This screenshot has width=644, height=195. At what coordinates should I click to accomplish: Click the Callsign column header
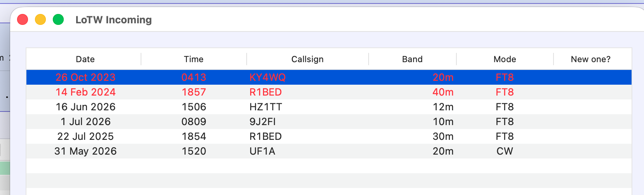pyautogui.click(x=307, y=59)
